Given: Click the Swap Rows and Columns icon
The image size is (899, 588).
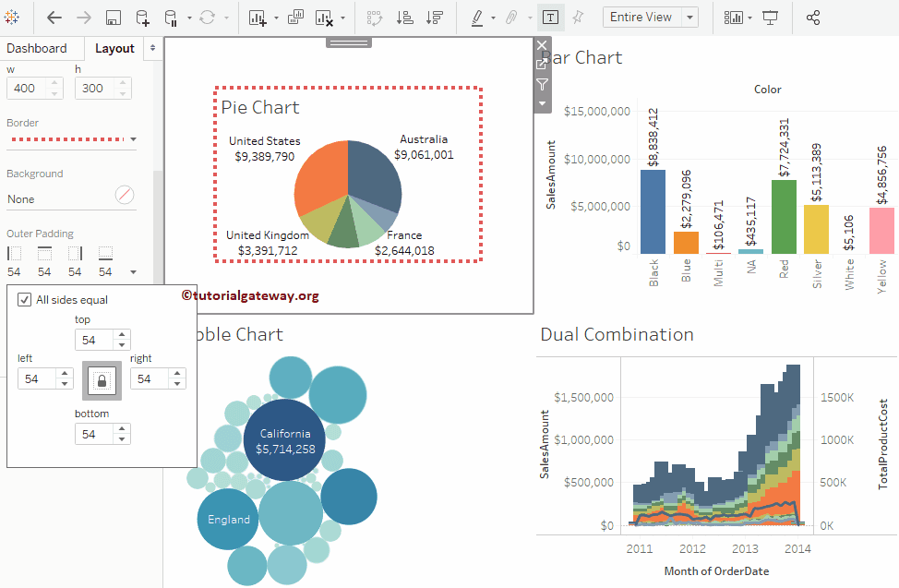Looking at the screenshot, I should point(375,18).
